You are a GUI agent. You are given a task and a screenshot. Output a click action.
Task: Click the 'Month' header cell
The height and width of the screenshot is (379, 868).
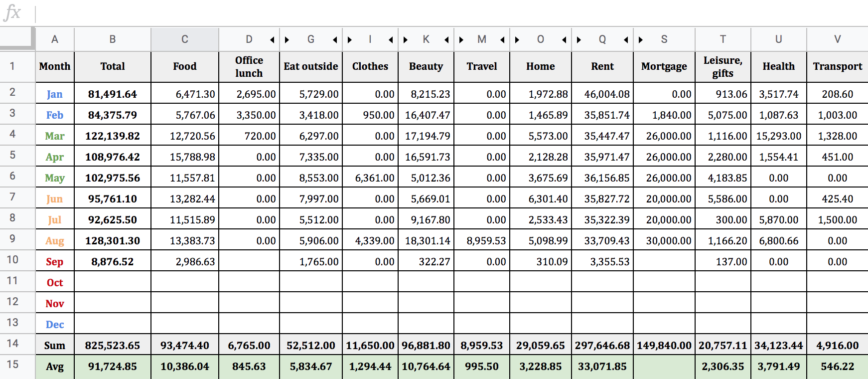tap(55, 67)
